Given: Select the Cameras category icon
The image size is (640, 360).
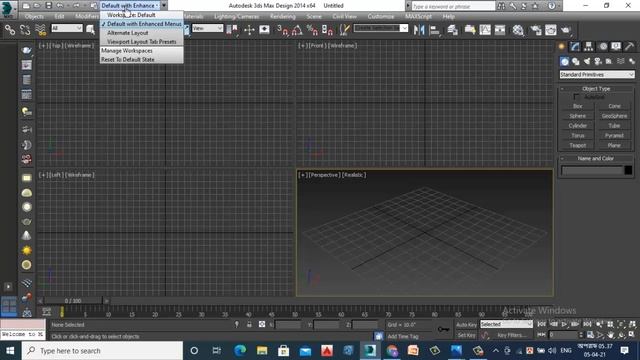Looking at the screenshot, I should (x=598, y=61).
